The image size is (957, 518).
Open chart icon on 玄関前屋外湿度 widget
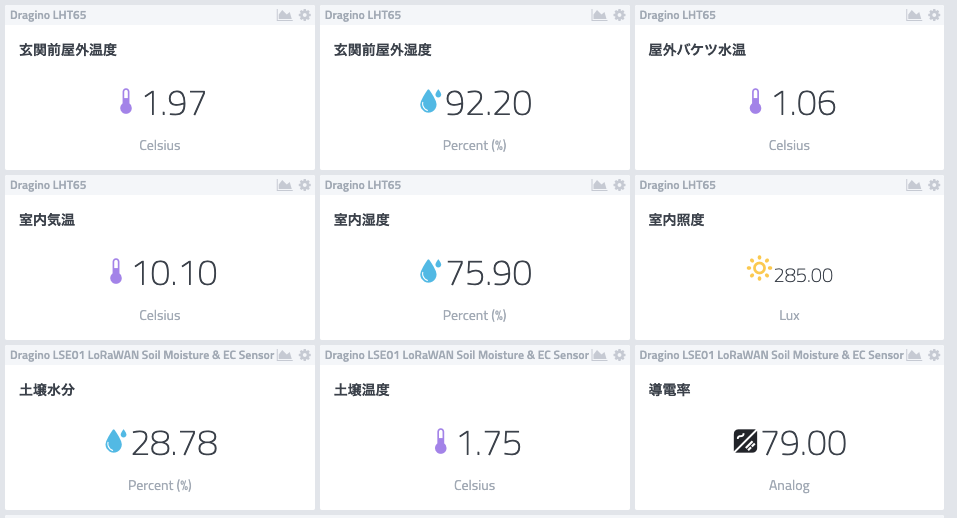599,15
